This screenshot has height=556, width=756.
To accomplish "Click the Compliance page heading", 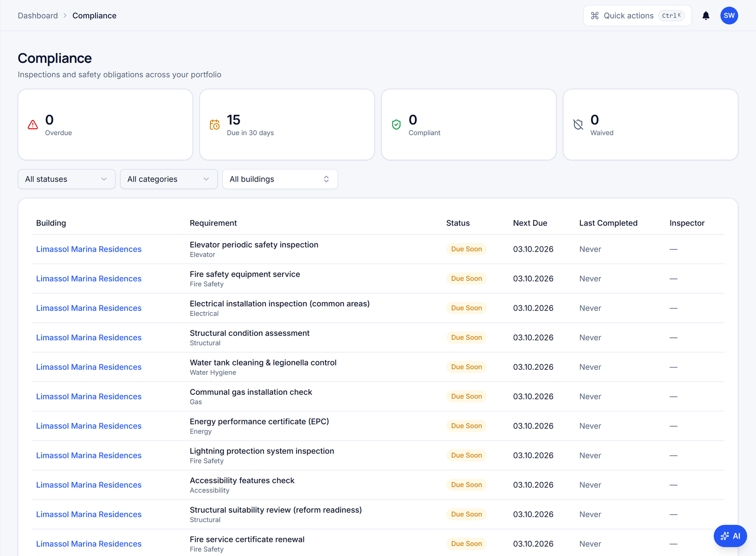I will 55,58.
